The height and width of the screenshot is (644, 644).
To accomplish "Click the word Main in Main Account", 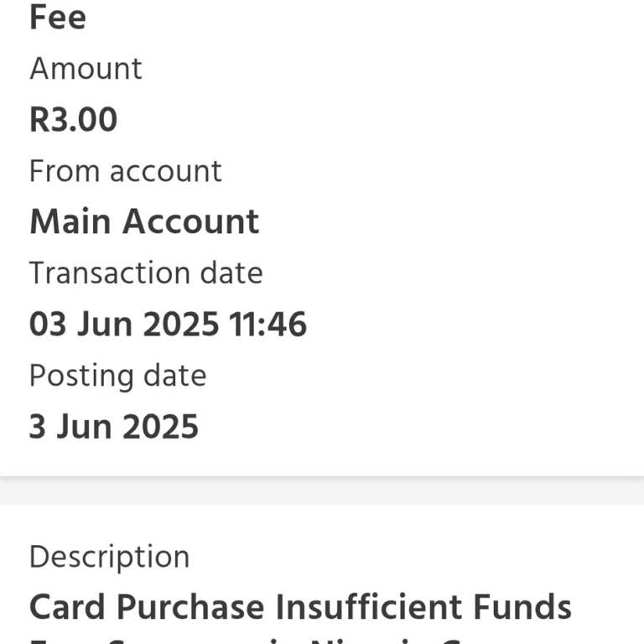I will pos(71,222).
